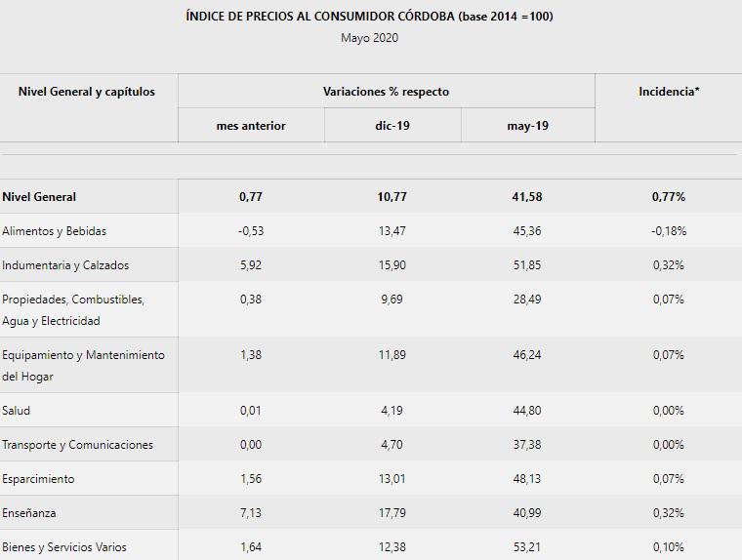Image resolution: width=742 pixels, height=560 pixels.
Task: Click Indumentaria y Calzados value 15,90
Action: click(x=392, y=264)
